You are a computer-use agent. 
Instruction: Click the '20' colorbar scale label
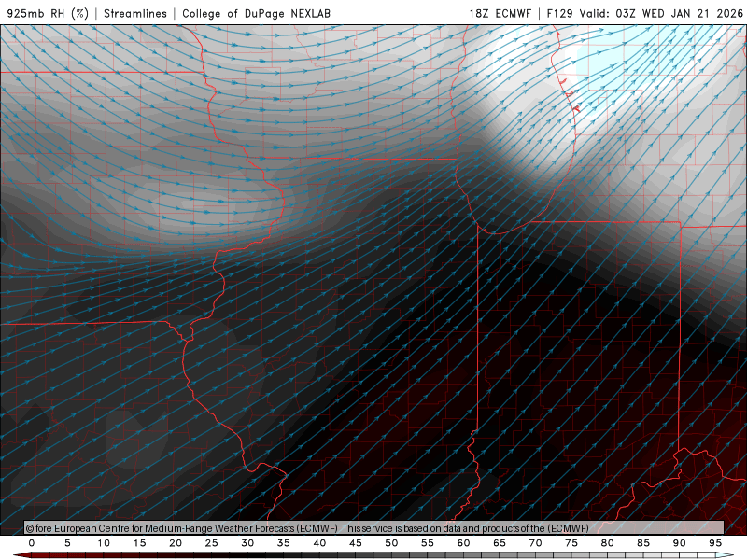pos(176,543)
